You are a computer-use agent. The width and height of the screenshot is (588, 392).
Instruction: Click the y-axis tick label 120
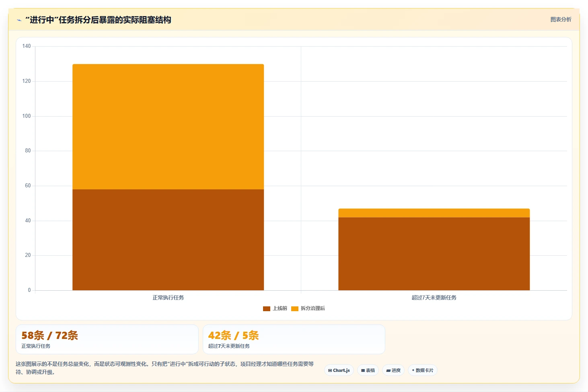coord(27,81)
